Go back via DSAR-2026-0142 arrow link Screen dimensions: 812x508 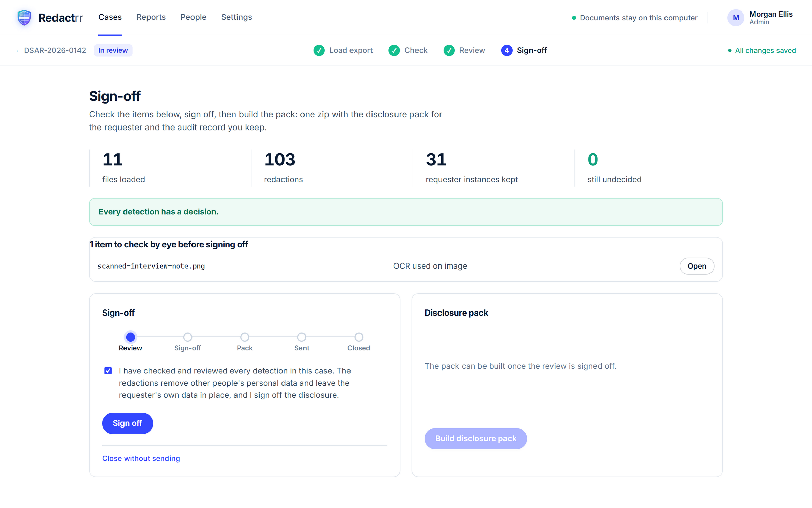[x=51, y=50]
